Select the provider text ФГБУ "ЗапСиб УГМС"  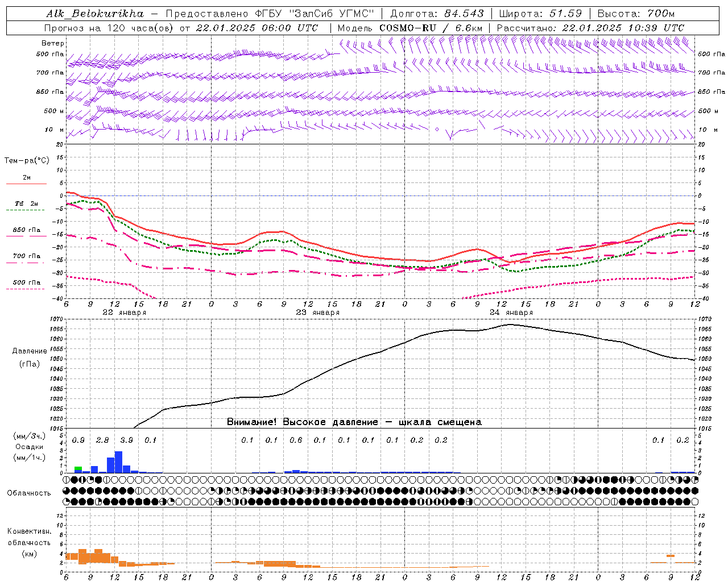point(316,14)
